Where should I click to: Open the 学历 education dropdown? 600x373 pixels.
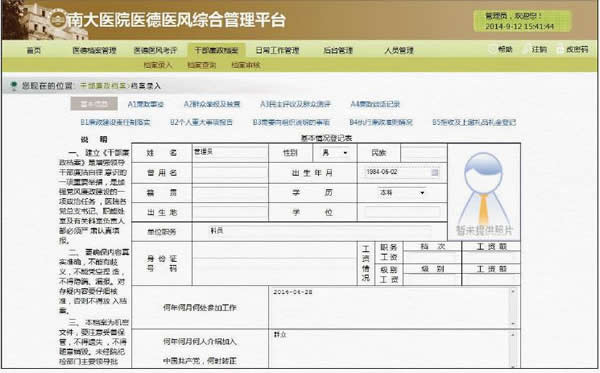401,192
